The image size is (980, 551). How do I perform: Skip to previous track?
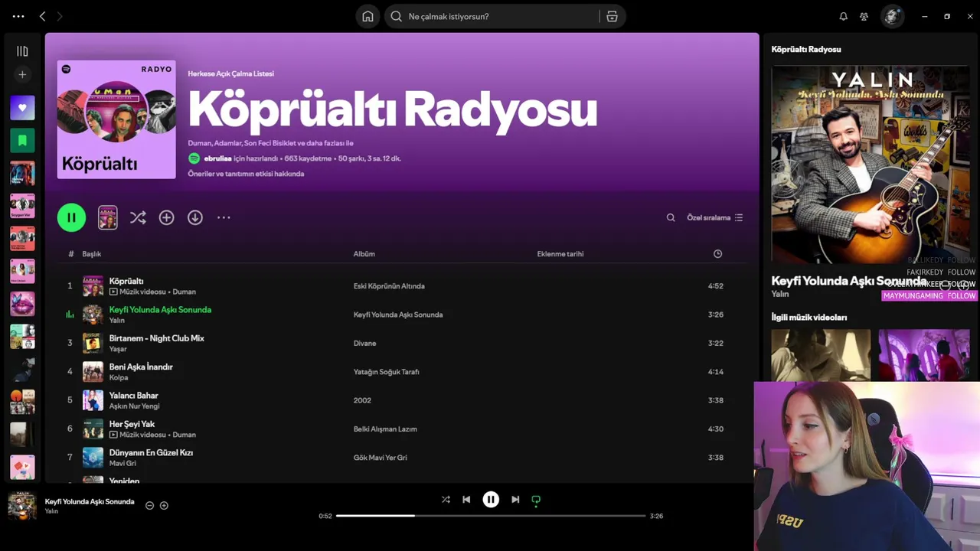point(466,499)
